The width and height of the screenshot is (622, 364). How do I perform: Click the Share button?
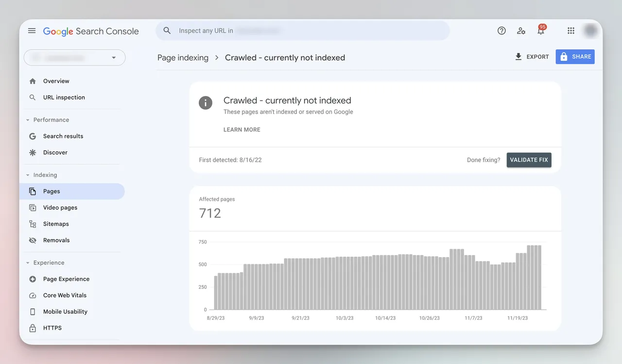[x=575, y=57]
